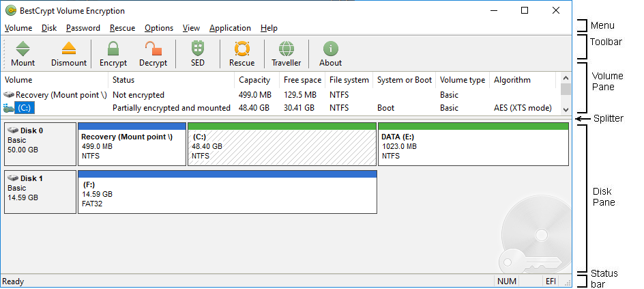Sort by the Free space column header

click(302, 80)
